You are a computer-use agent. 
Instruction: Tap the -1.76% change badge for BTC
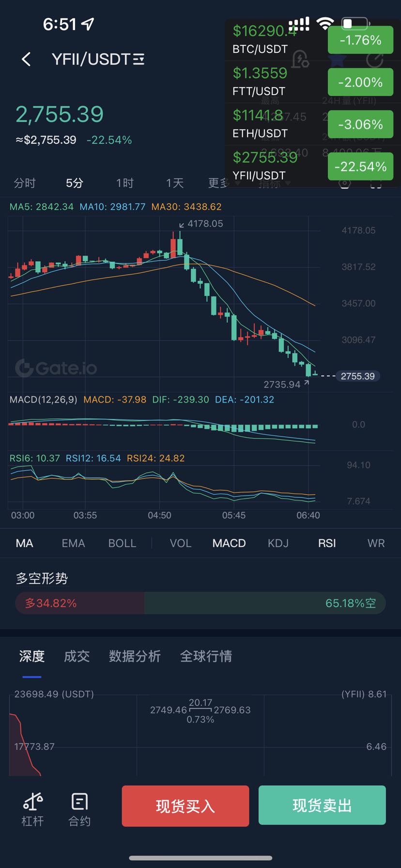[x=360, y=40]
